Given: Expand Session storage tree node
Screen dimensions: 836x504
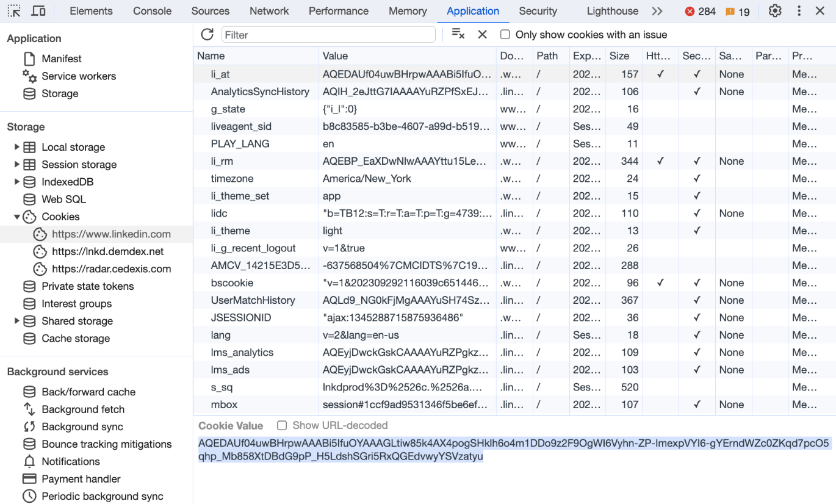Looking at the screenshot, I should [x=16, y=165].
